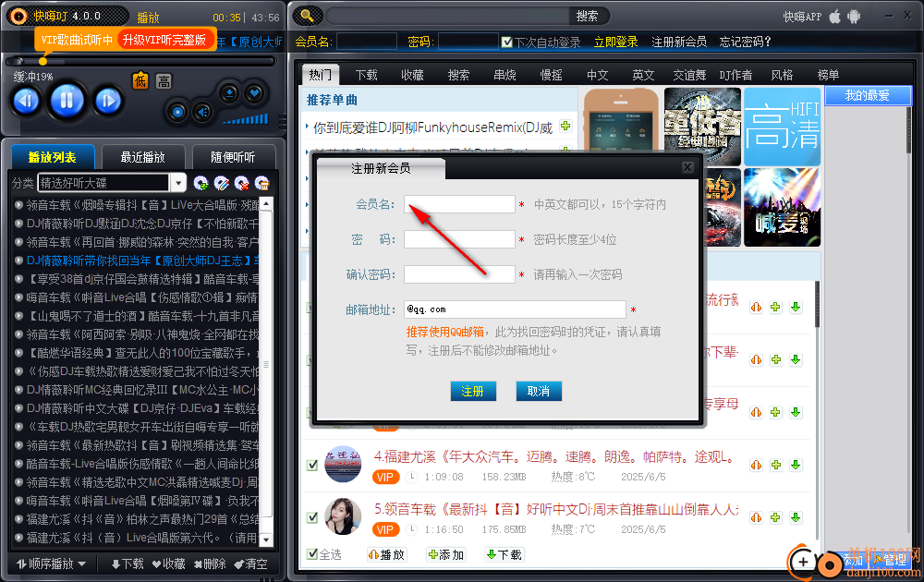Click the 会员名 field in register dialog
Image resolution: width=924 pixels, height=582 pixels.
(459, 204)
